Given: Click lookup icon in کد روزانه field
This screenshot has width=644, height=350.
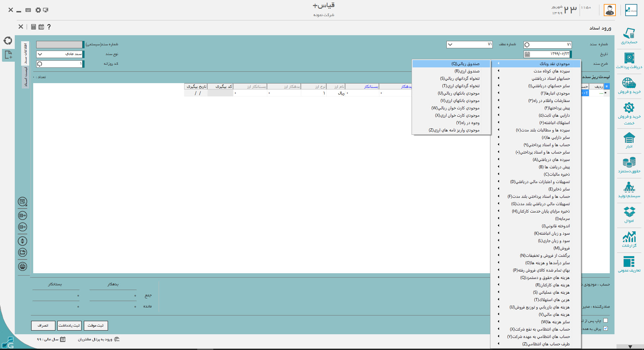Looking at the screenshot, I should tap(40, 64).
